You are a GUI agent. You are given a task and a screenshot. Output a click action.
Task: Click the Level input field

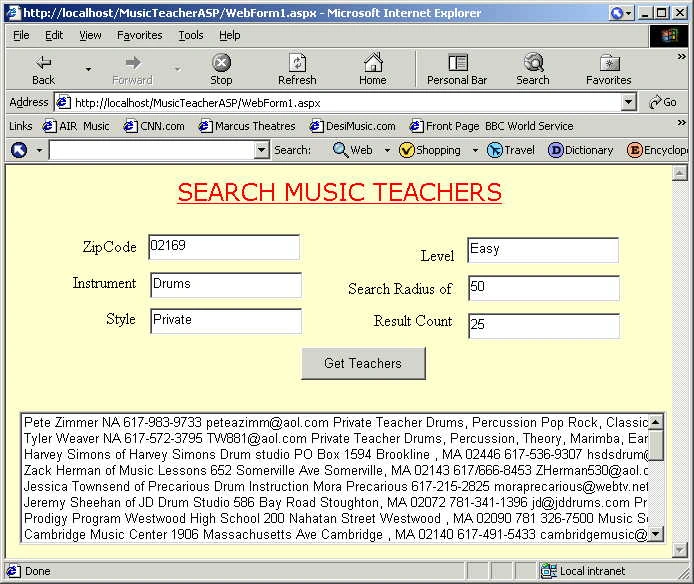pos(543,250)
